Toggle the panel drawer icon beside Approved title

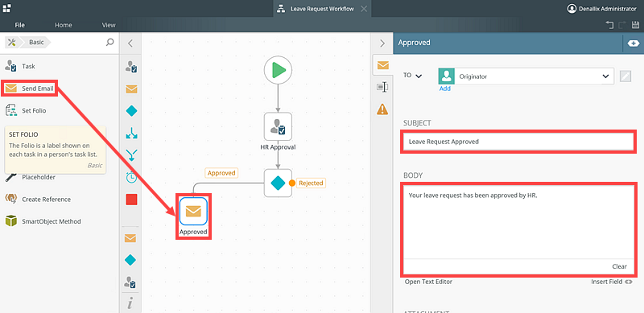(633, 43)
